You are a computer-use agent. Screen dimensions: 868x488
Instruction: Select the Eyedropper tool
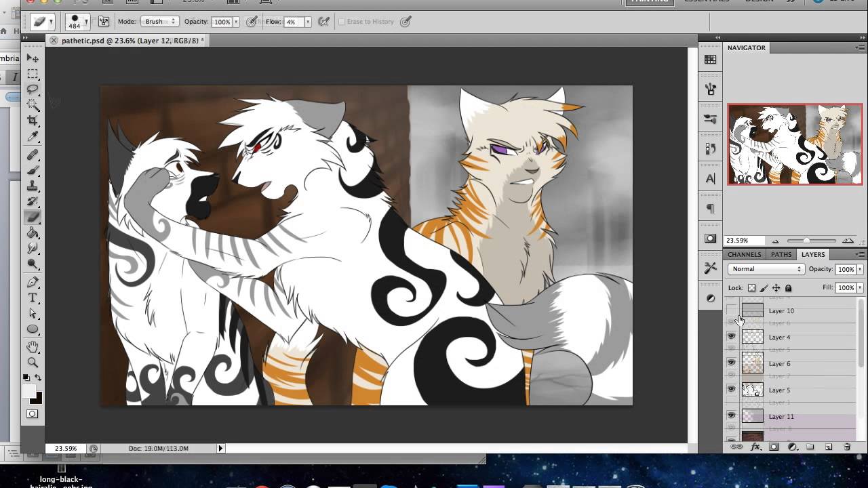(33, 136)
